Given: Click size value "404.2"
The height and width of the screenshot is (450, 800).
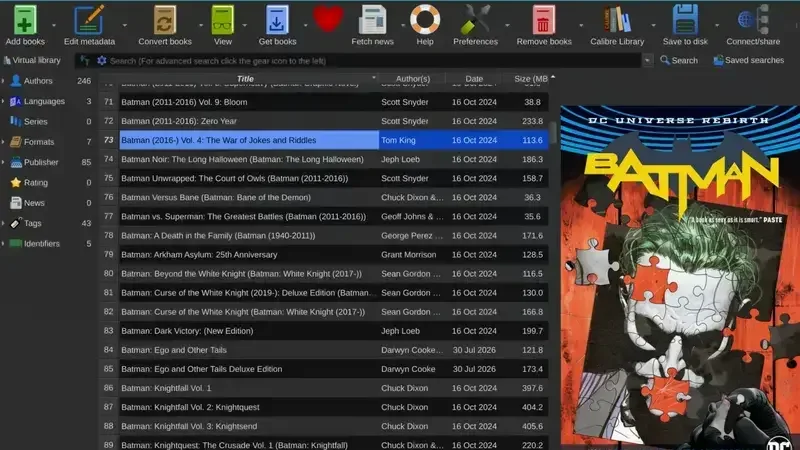Looking at the screenshot, I should 532,407.
